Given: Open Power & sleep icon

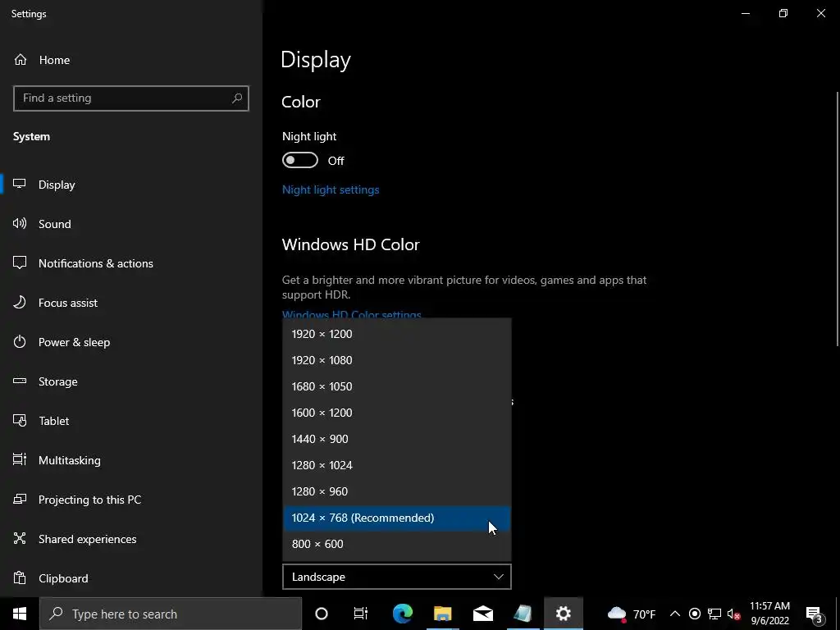Looking at the screenshot, I should click(x=20, y=342).
